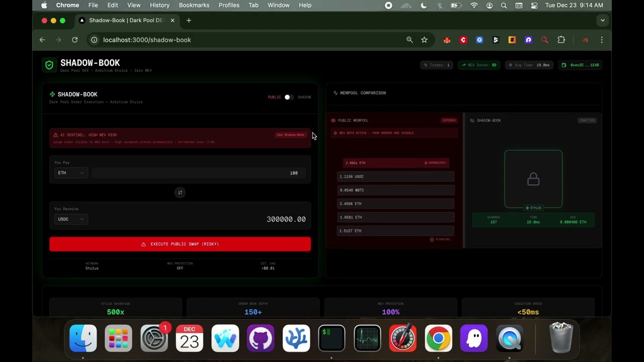Click the 500x Stylus Advantage card
This screenshot has width=644, height=362.
pyautogui.click(x=116, y=308)
